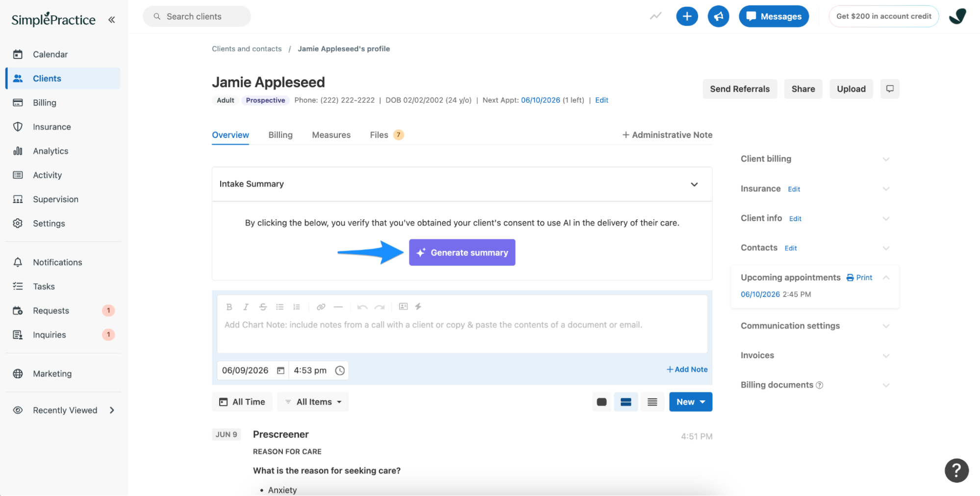Open Messages
The height and width of the screenshot is (496, 980).
pyautogui.click(x=774, y=16)
